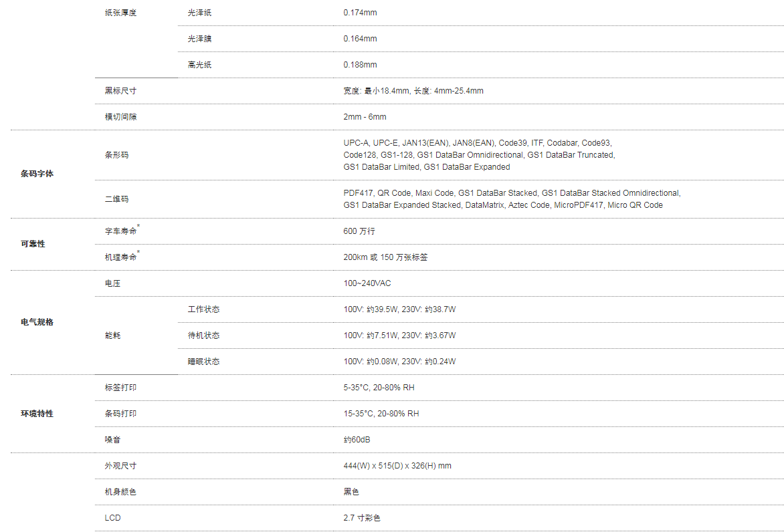Click the 电气规格 section label
784x532 pixels.
tap(37, 322)
